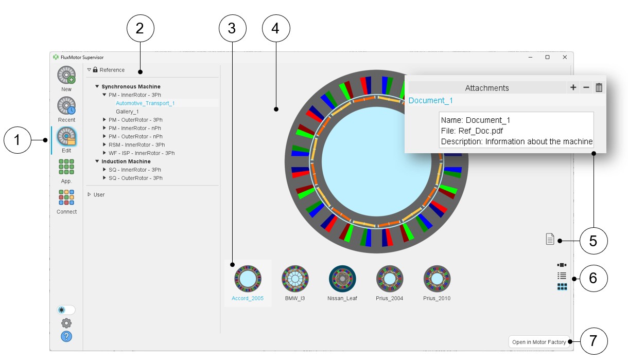Collapse Synchronous Machine tree node

(x=97, y=86)
